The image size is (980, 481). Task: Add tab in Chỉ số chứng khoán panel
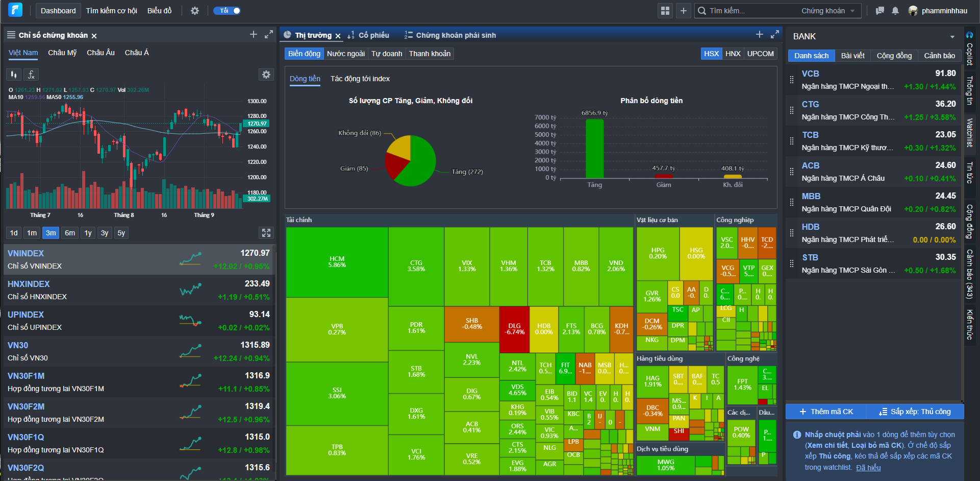pyautogui.click(x=253, y=34)
